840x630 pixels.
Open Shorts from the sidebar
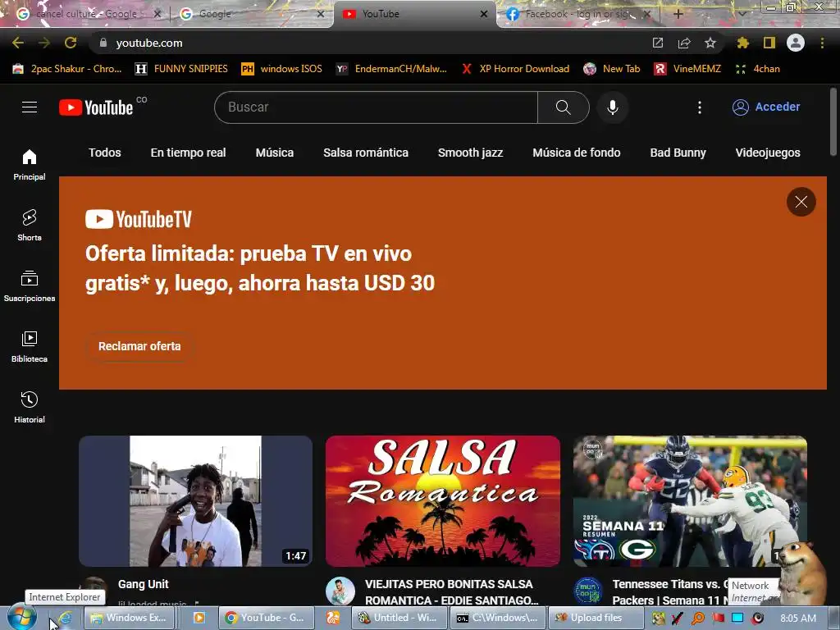[x=30, y=226]
